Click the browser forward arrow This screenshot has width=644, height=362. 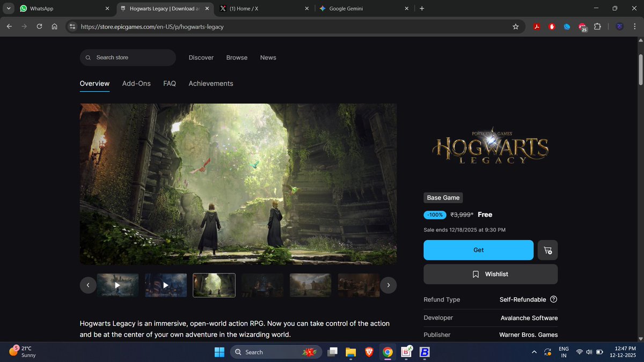24,26
